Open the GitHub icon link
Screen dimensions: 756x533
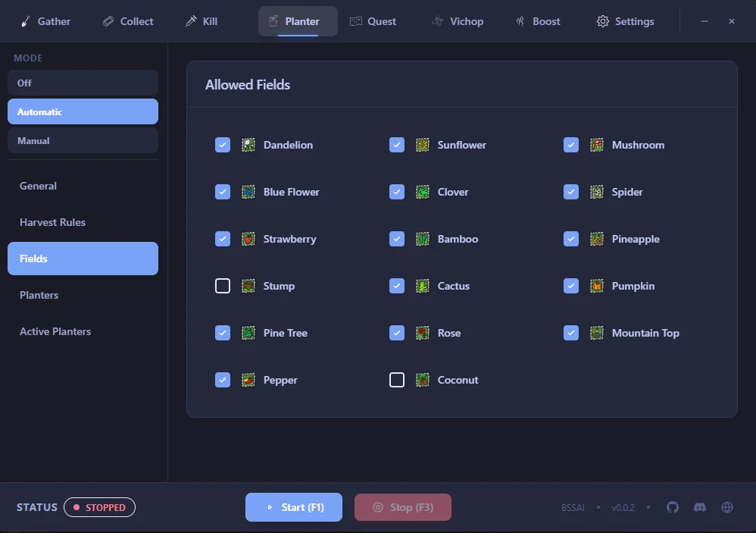click(673, 507)
